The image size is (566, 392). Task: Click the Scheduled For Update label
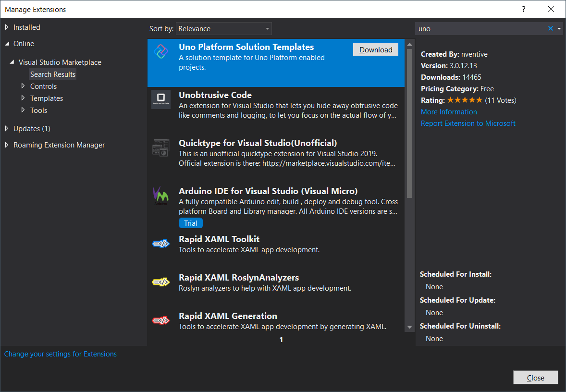(457, 300)
